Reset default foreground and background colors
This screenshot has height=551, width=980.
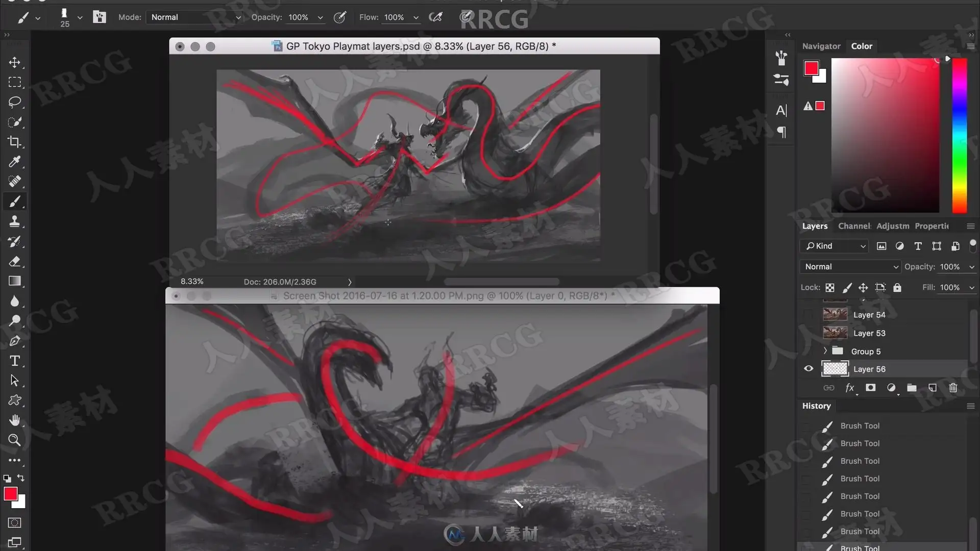(7, 479)
